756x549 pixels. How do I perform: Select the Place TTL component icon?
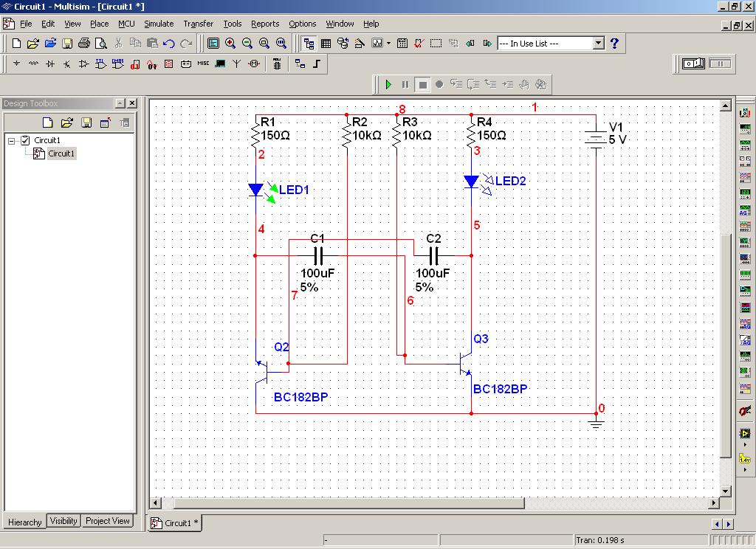101,64
